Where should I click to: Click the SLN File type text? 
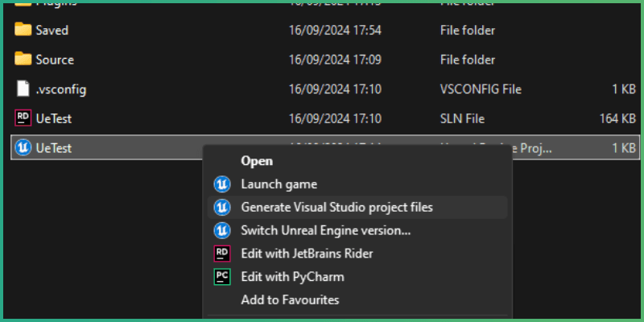point(462,118)
